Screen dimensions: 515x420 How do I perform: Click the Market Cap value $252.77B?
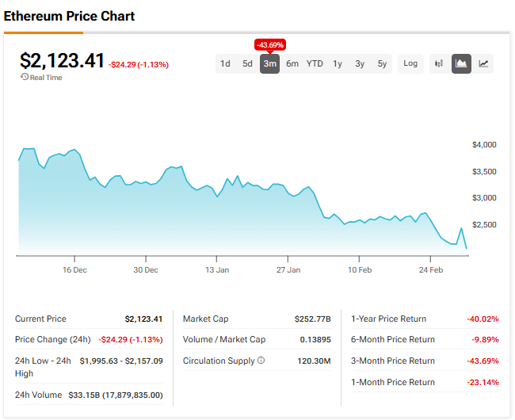(x=313, y=319)
